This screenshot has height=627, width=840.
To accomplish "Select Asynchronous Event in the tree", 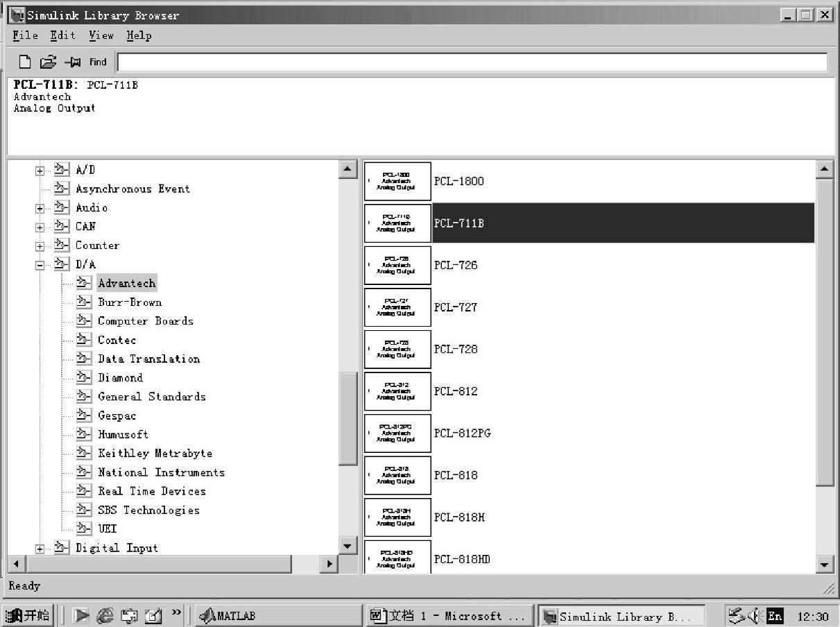I will (132, 189).
